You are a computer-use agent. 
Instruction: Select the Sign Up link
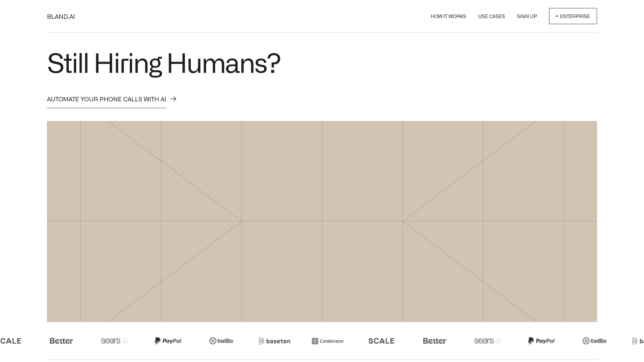point(527,16)
